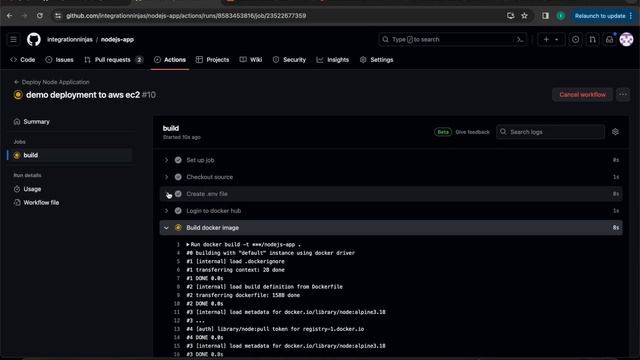Open the workflow more options ellipsis

pos(623,95)
